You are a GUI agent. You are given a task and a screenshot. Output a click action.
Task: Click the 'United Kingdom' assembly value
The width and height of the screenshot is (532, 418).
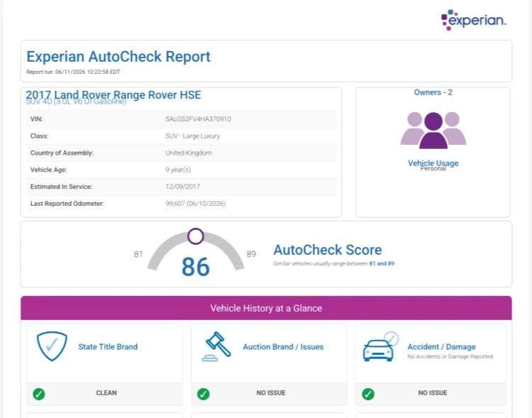point(189,153)
